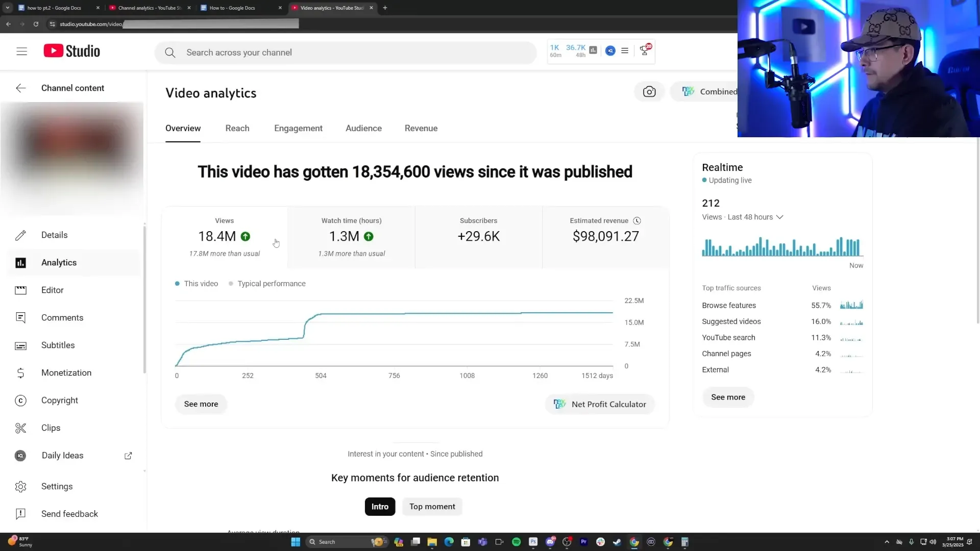Viewport: 980px width, 551px height.
Task: Click the Comments sidebar icon
Action: [x=20, y=318]
